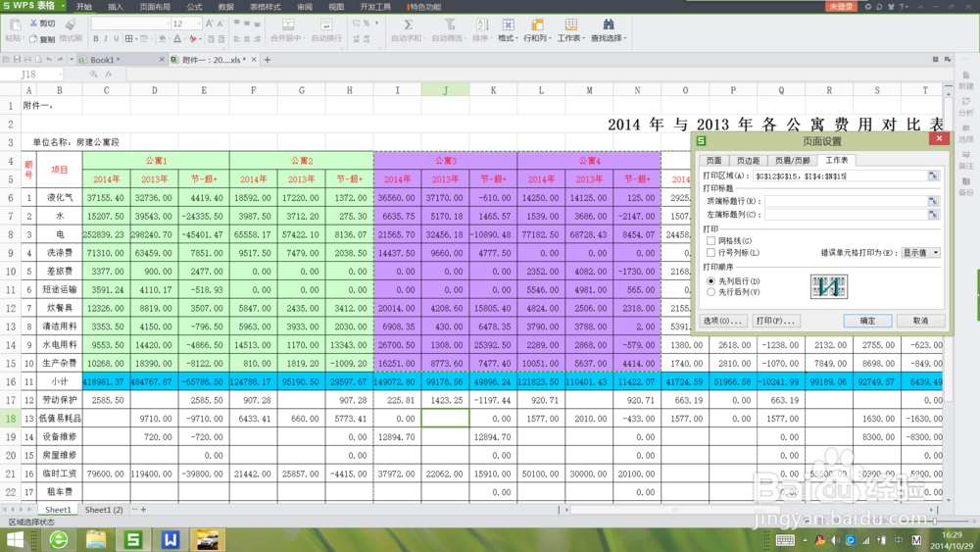Click the decrease font size icon
The height and width of the screenshot is (552, 980).
[x=220, y=24]
